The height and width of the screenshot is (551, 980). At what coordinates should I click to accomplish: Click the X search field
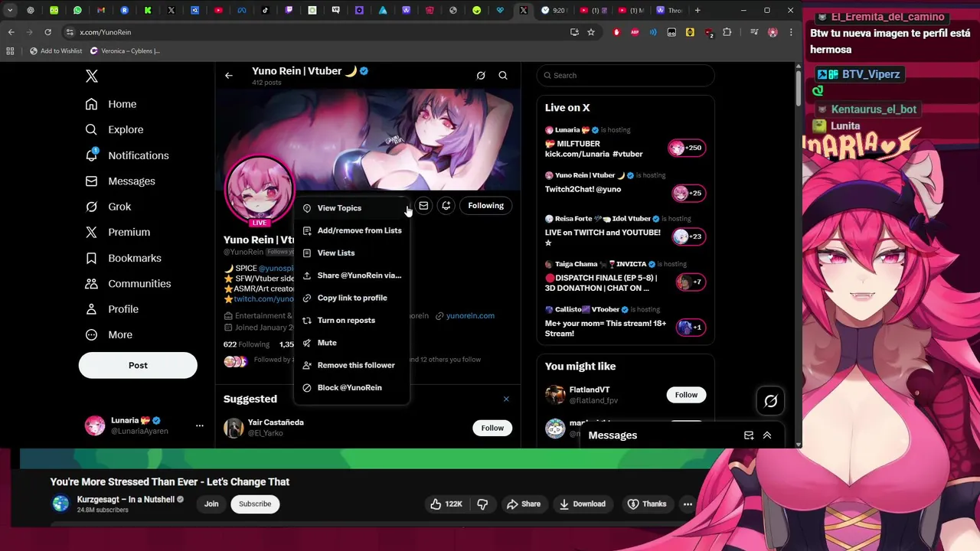point(626,75)
